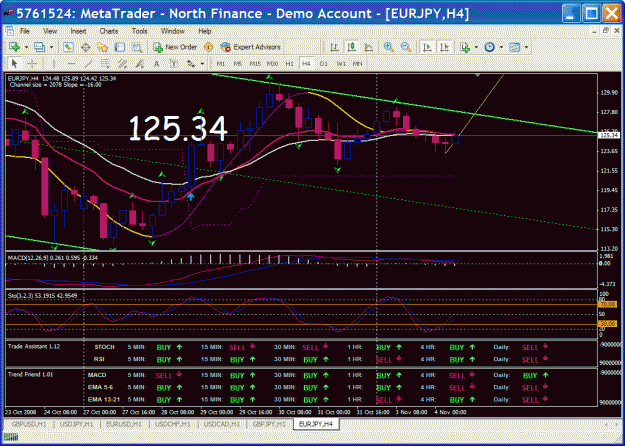Open the Templates icon
The width and height of the screenshot is (625, 446).
515,47
